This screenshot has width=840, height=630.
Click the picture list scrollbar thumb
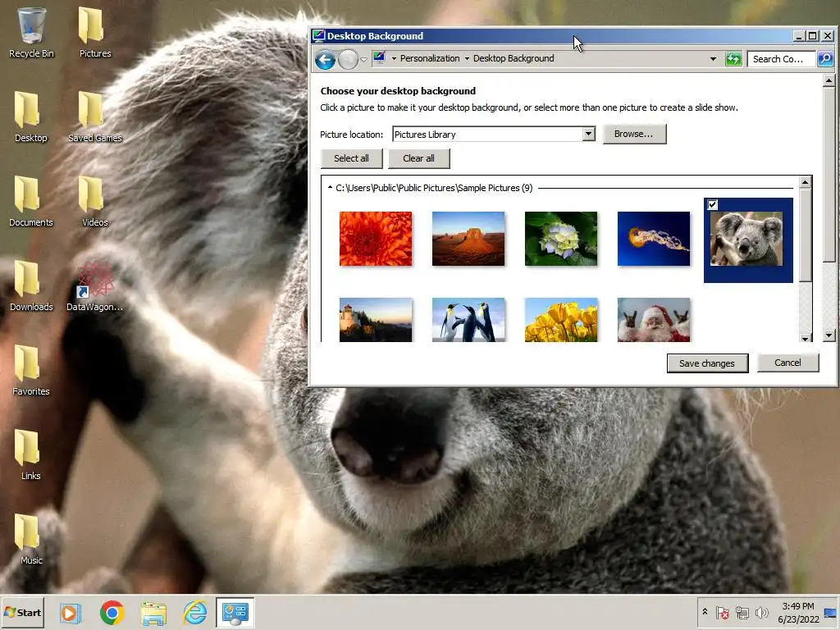[x=806, y=235]
